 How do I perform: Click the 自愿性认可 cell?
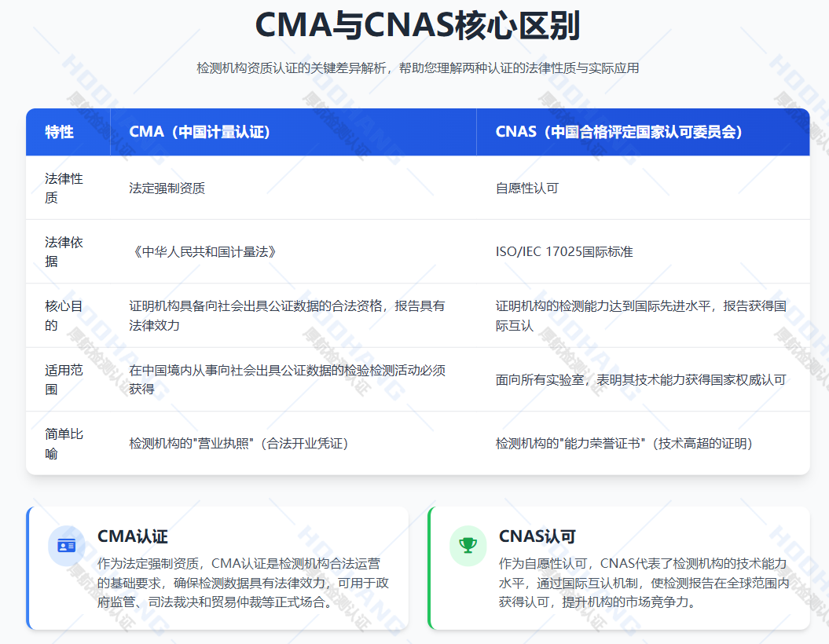[527, 188]
